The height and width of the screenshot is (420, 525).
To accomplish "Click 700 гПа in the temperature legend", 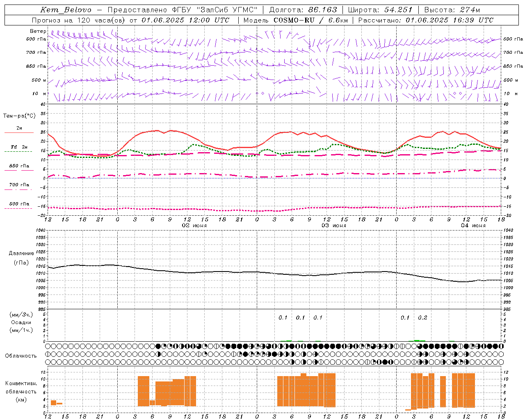I will 19,185.
